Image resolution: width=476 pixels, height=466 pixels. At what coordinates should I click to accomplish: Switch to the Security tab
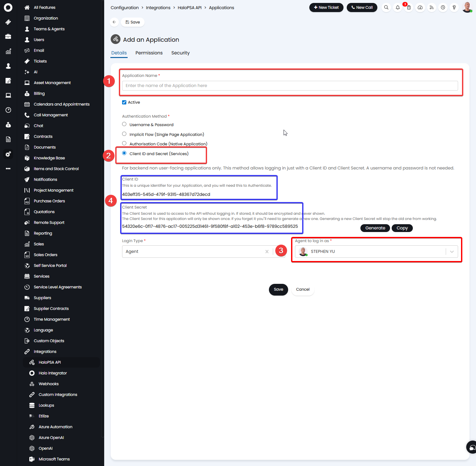[180, 53]
